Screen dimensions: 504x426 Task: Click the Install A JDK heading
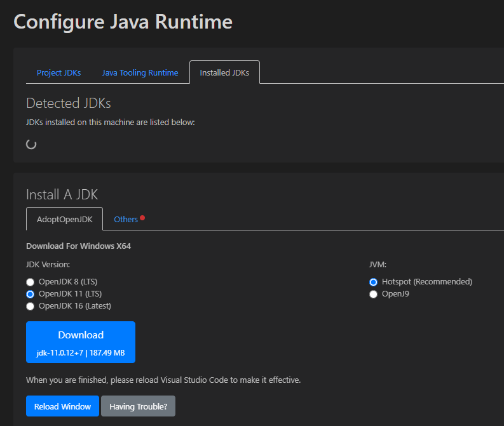[62, 194]
